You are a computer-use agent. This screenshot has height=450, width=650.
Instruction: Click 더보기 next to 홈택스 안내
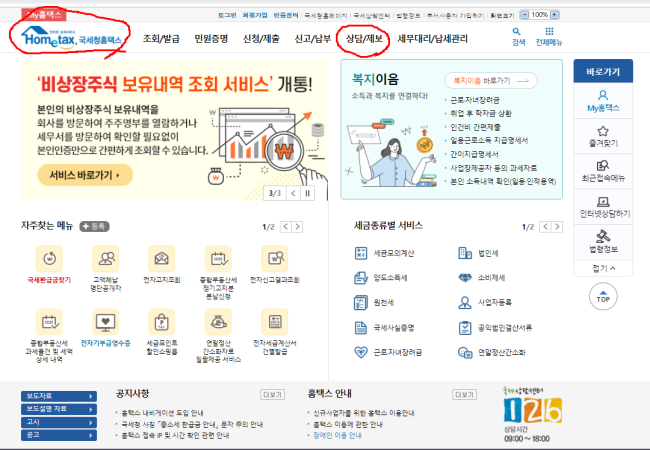click(x=464, y=394)
